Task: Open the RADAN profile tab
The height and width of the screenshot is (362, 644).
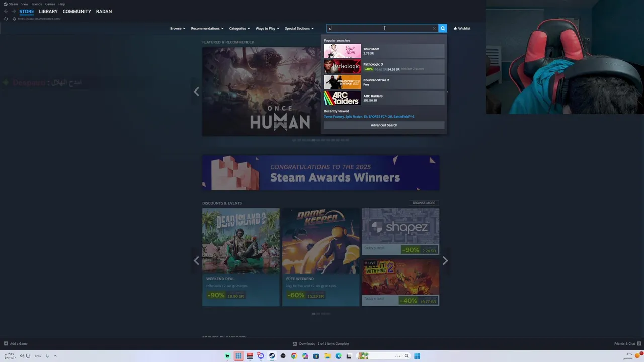Action: 104,11
